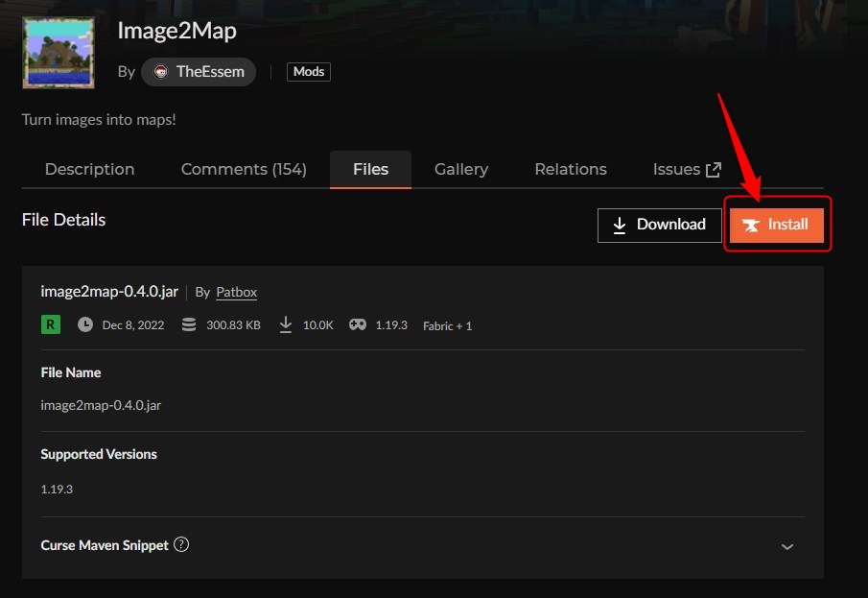
Task: Click the download count icon next to 10.0K
Action: [x=286, y=324]
